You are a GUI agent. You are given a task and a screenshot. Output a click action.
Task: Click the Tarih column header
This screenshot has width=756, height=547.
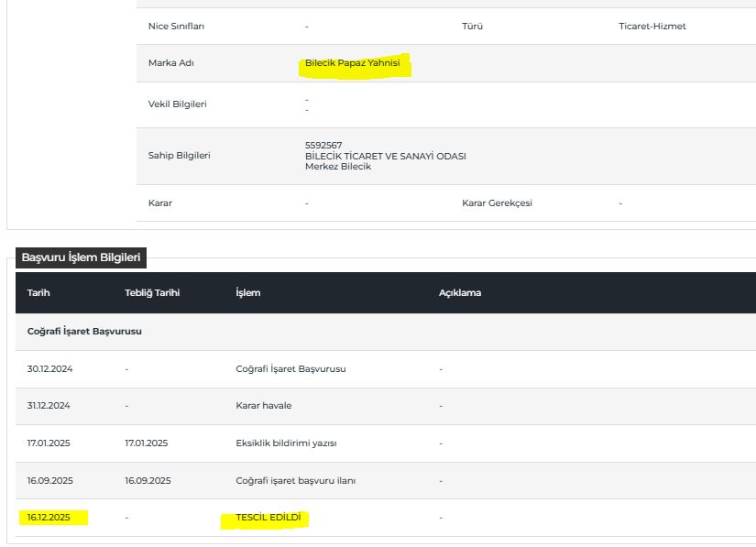click(x=38, y=293)
